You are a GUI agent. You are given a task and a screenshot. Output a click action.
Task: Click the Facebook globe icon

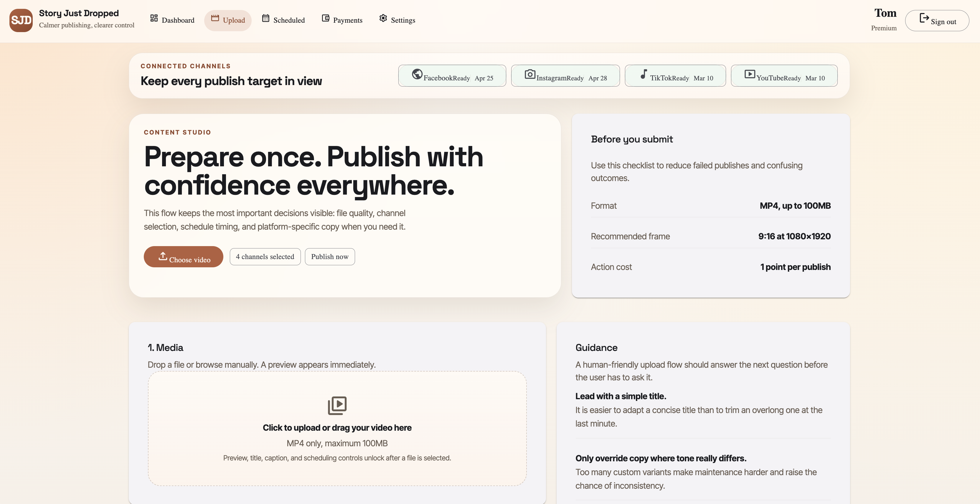point(417,75)
